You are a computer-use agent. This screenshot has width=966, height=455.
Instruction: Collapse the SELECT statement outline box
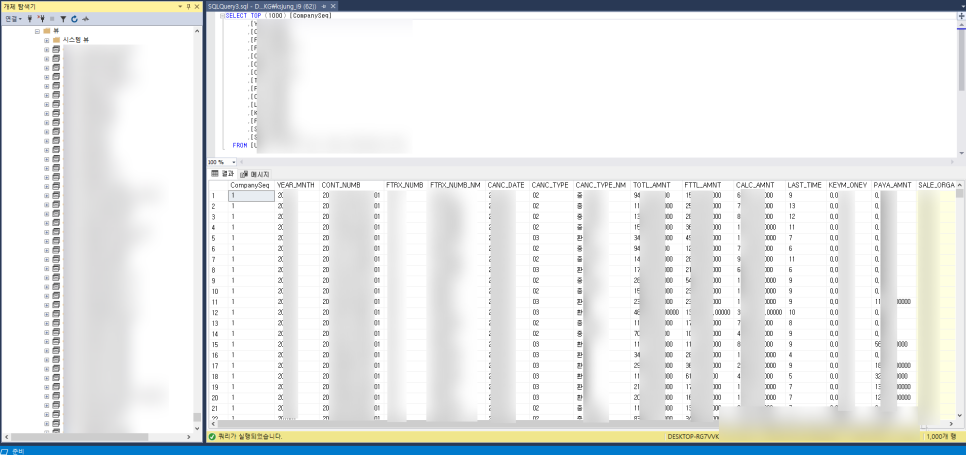coord(222,15)
